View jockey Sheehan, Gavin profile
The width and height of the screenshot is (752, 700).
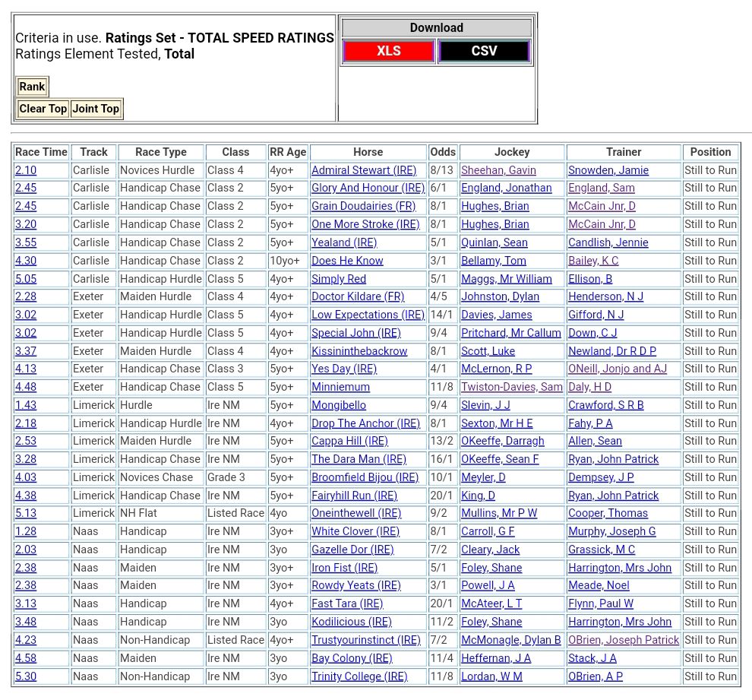pos(498,170)
